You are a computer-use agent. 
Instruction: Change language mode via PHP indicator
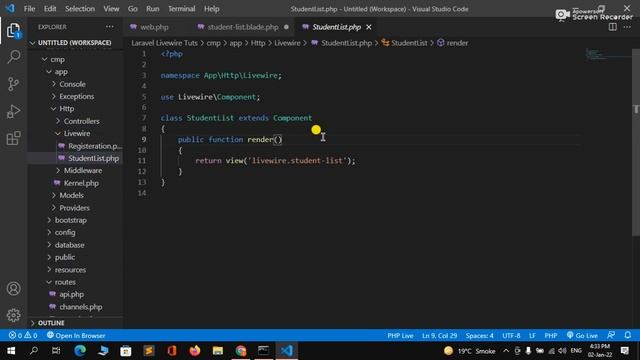click(x=551, y=336)
